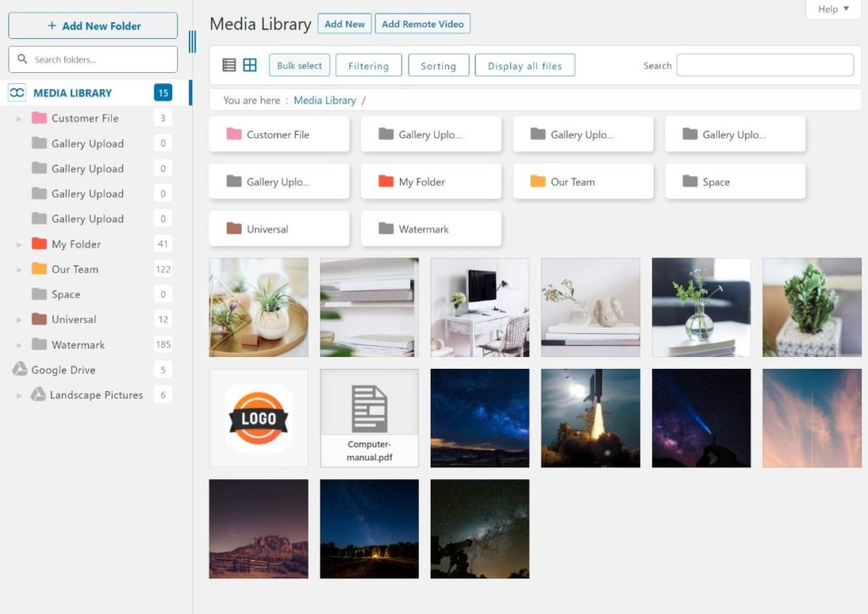868x614 pixels.
Task: Click the Add Remote Video button
Action: click(422, 23)
